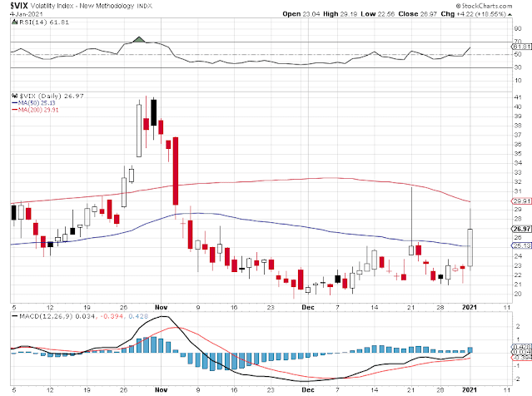Click the 4-Jan-2021 date label
This screenshot has height=396, width=532.
[27, 14]
